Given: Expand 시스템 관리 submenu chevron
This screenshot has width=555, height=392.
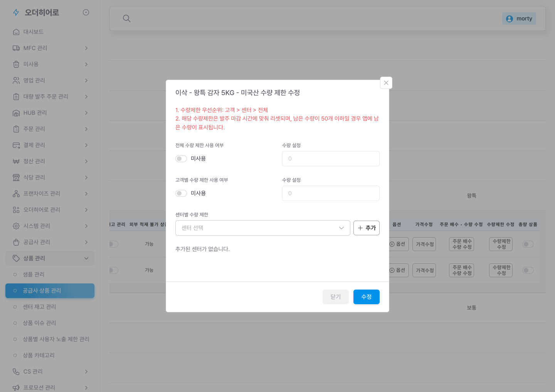Looking at the screenshot, I should point(86,226).
